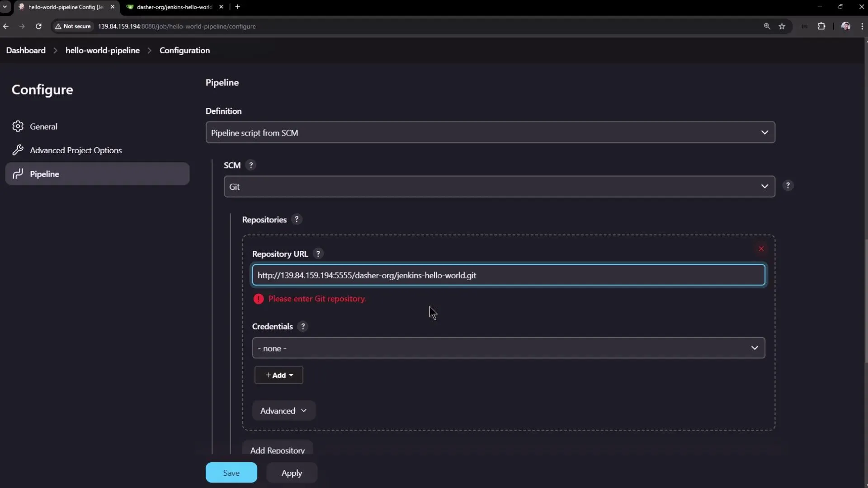The width and height of the screenshot is (868, 488).
Task: Bookmark the page via the star icon
Action: click(x=782, y=27)
